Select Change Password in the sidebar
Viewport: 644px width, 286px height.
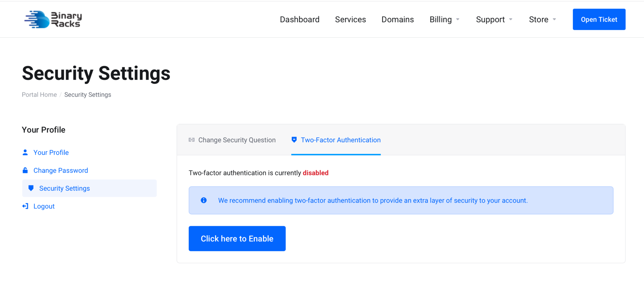point(60,170)
